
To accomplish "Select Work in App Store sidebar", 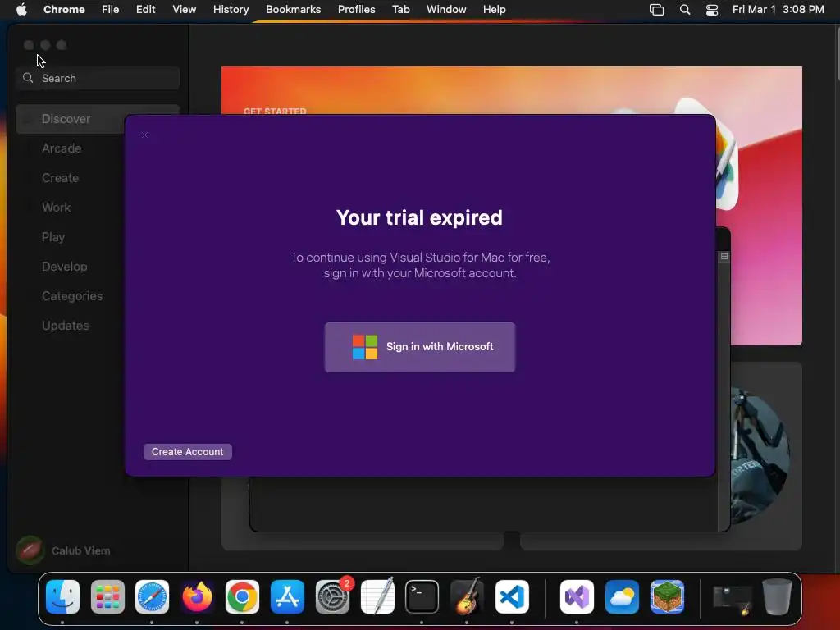I will 57,208.
